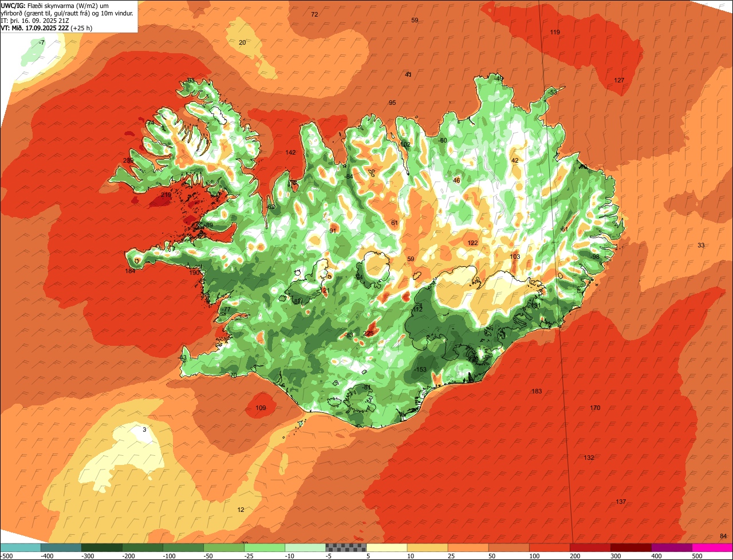Click the map value 95

click(x=392, y=102)
